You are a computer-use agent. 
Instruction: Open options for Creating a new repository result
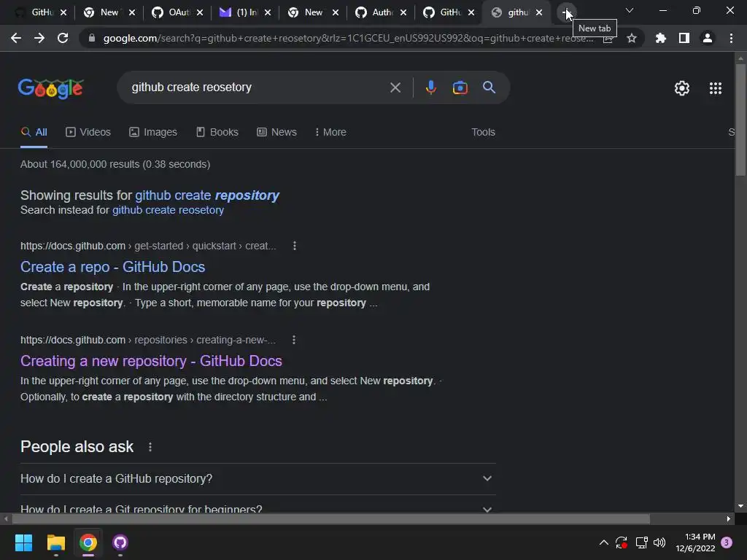click(294, 340)
